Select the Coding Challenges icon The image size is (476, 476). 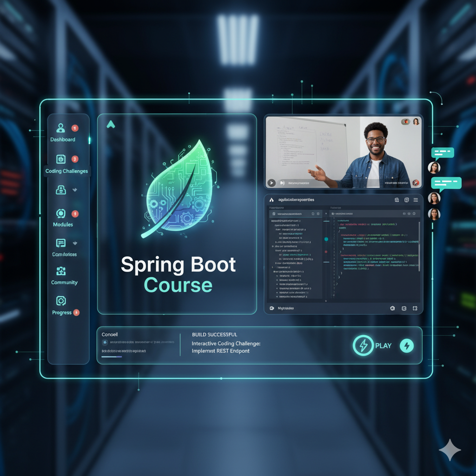[x=61, y=159]
